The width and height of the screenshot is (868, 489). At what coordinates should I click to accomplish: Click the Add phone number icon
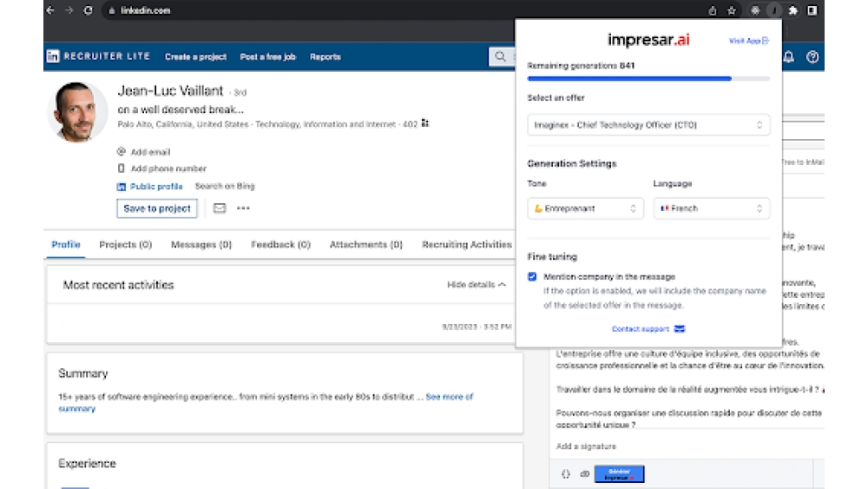tap(122, 169)
